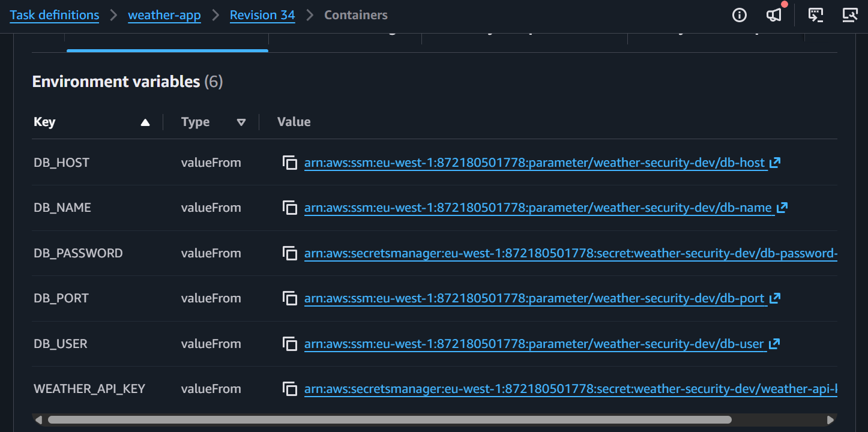Copy the DB_PASSWORD secret ARN
Image resolution: width=868 pixels, height=432 pixels.
point(290,253)
